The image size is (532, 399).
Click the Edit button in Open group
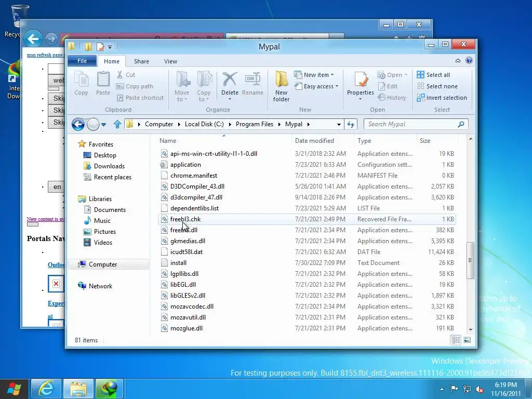pyautogui.click(x=388, y=87)
